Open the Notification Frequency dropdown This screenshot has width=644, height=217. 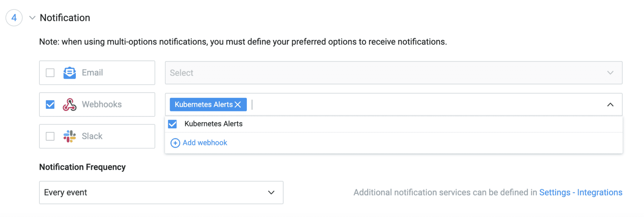[x=271, y=192]
